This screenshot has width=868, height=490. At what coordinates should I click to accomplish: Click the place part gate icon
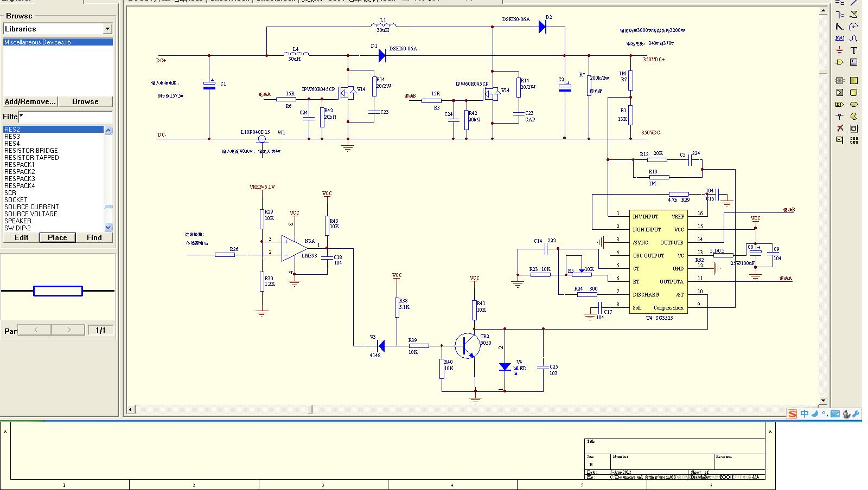point(839,62)
